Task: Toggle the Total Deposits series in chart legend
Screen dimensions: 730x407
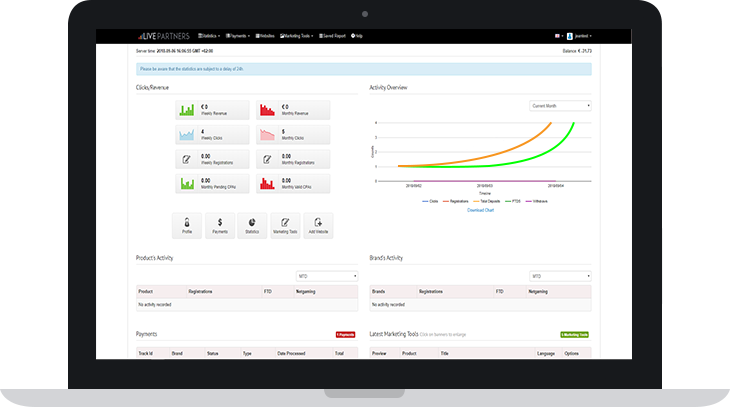Action: tap(488, 201)
